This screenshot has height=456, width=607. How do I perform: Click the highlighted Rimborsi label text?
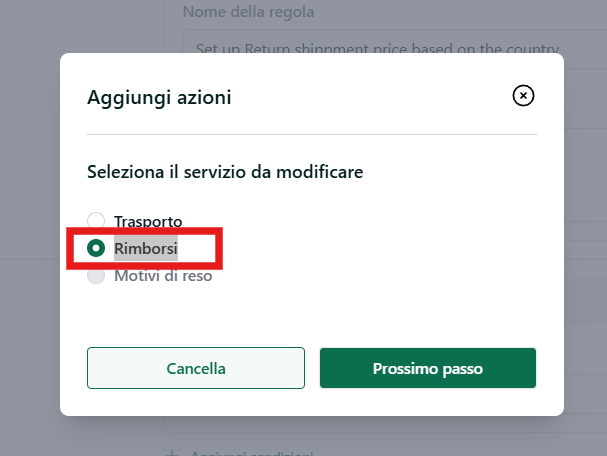click(x=146, y=248)
